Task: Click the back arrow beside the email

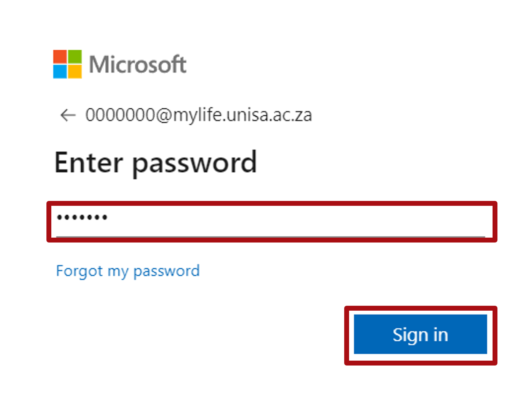Action: [68, 115]
